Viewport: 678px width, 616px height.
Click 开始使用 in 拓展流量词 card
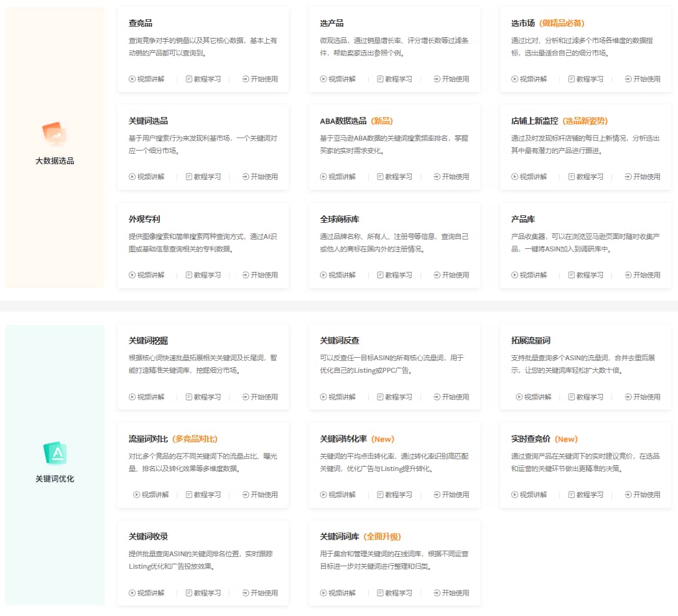click(642, 397)
